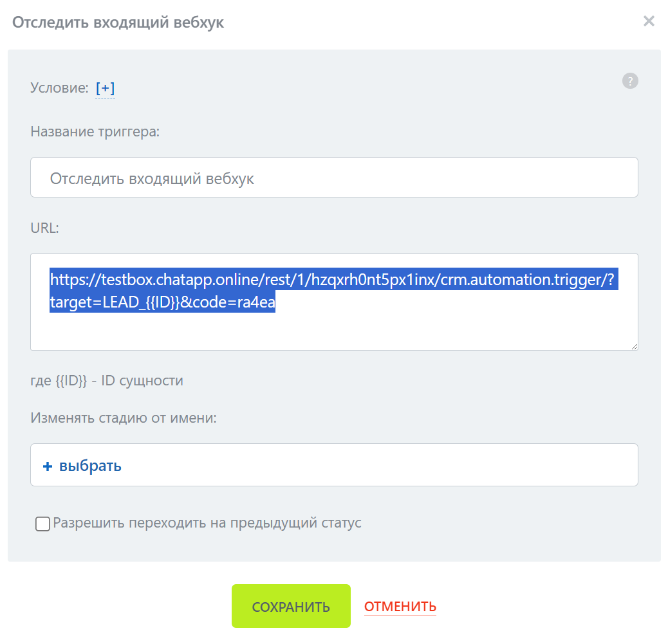Save the trigger with the "Сохранить" button
Image resolution: width=668 pixels, height=644 pixels.
pyautogui.click(x=291, y=606)
